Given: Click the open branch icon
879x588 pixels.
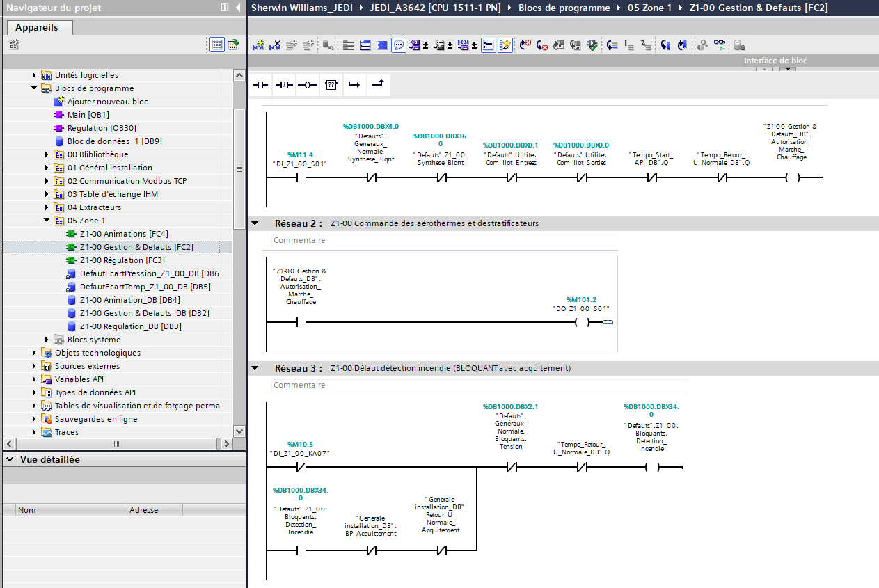Looking at the screenshot, I should (354, 85).
